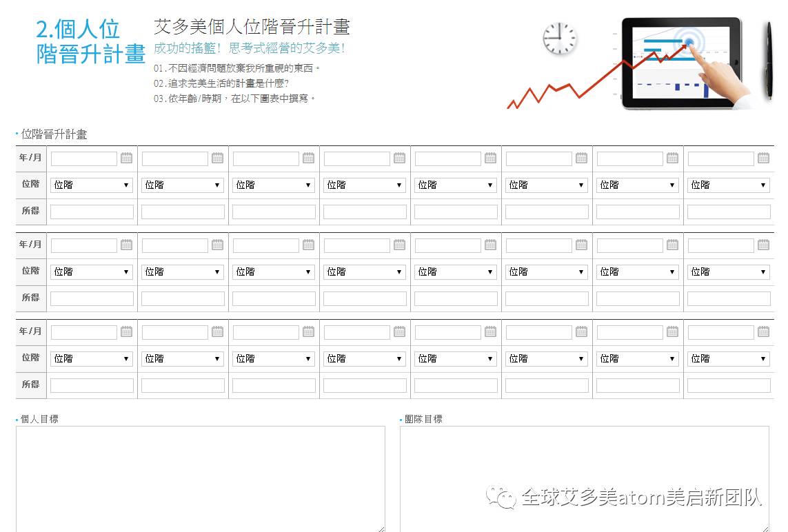Focus 年/月 date field in first table, column 7
The height and width of the screenshot is (532, 788).
(629, 158)
